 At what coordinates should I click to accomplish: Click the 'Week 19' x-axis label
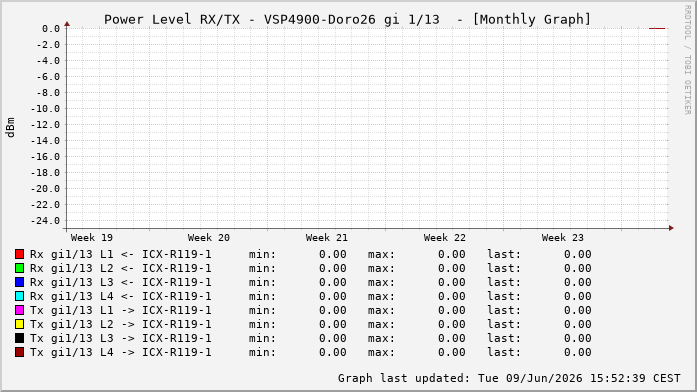point(92,238)
